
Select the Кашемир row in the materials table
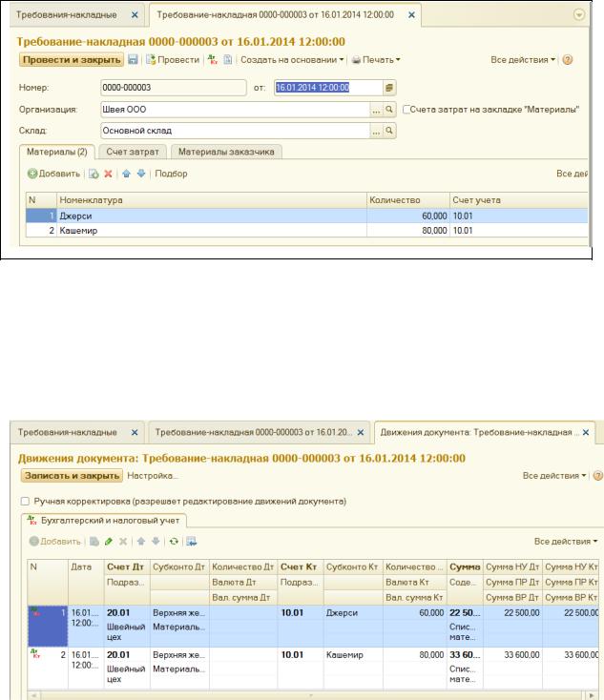(x=307, y=231)
